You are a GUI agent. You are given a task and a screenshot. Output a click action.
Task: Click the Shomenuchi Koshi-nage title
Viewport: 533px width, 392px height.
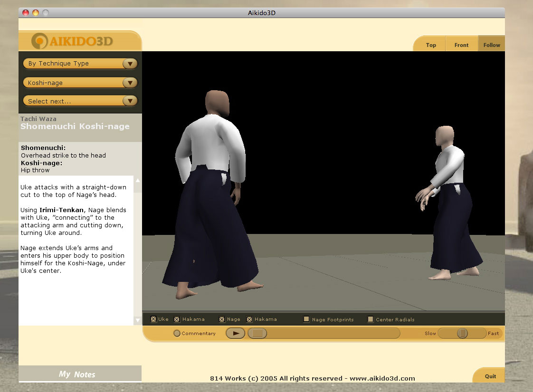pyautogui.click(x=75, y=126)
